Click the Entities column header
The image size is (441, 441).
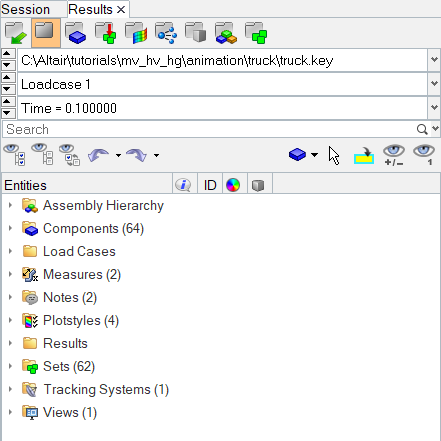(87, 185)
